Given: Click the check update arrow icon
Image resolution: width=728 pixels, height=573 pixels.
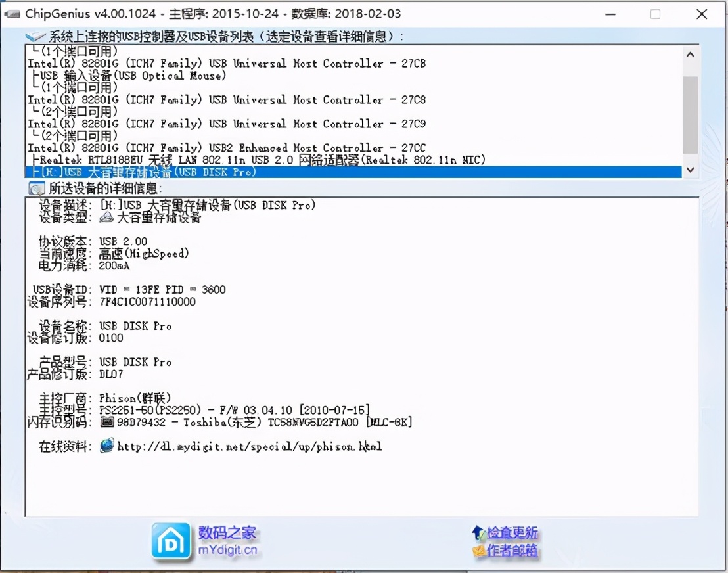Looking at the screenshot, I should pyautogui.click(x=478, y=533).
